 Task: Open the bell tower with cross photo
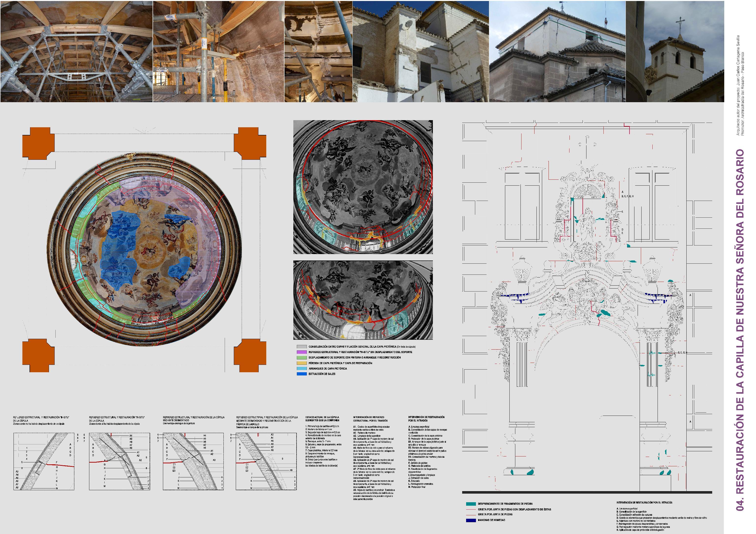(675, 51)
